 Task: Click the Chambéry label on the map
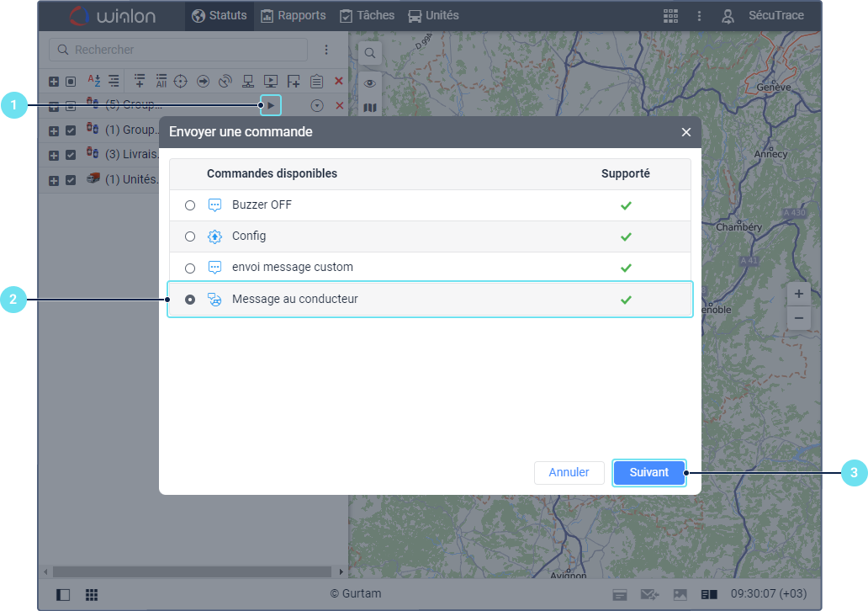(739, 227)
